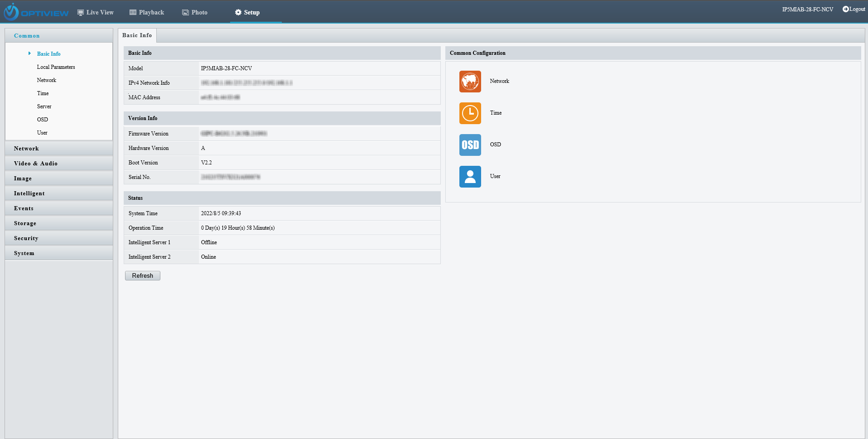Go to the Photo tab
This screenshot has height=439, width=868.
click(195, 12)
